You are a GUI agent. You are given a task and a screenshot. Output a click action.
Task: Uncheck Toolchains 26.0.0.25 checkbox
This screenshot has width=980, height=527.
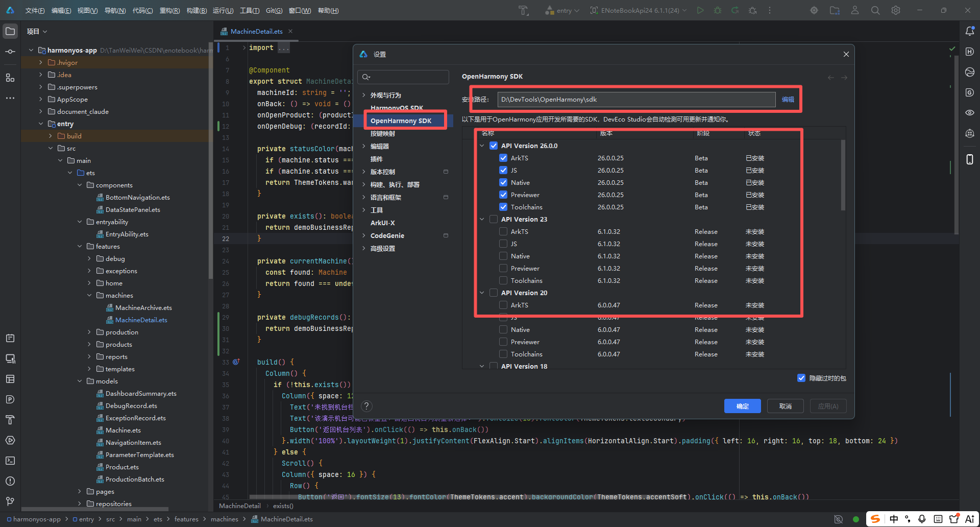coord(503,207)
